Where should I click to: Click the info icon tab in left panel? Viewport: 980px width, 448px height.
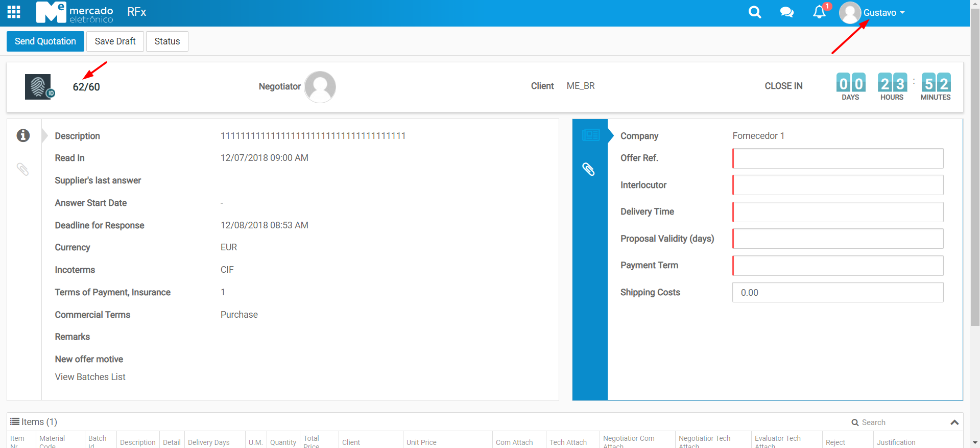pos(23,135)
